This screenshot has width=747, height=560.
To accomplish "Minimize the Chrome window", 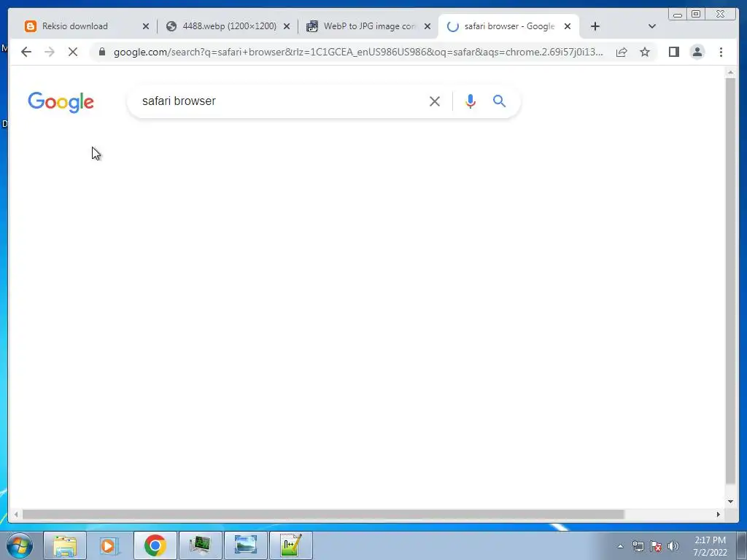I will pyautogui.click(x=678, y=15).
